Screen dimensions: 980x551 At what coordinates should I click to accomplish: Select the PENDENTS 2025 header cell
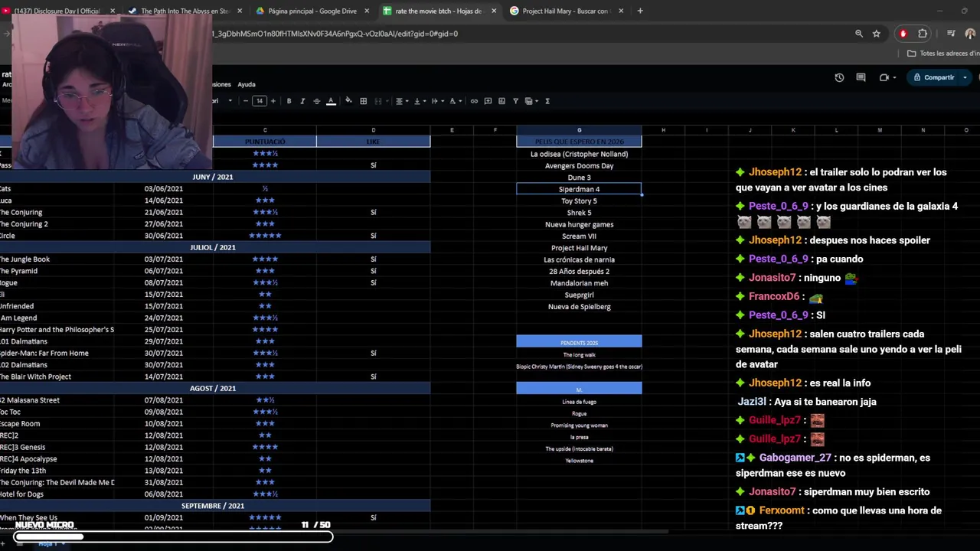[x=579, y=342]
